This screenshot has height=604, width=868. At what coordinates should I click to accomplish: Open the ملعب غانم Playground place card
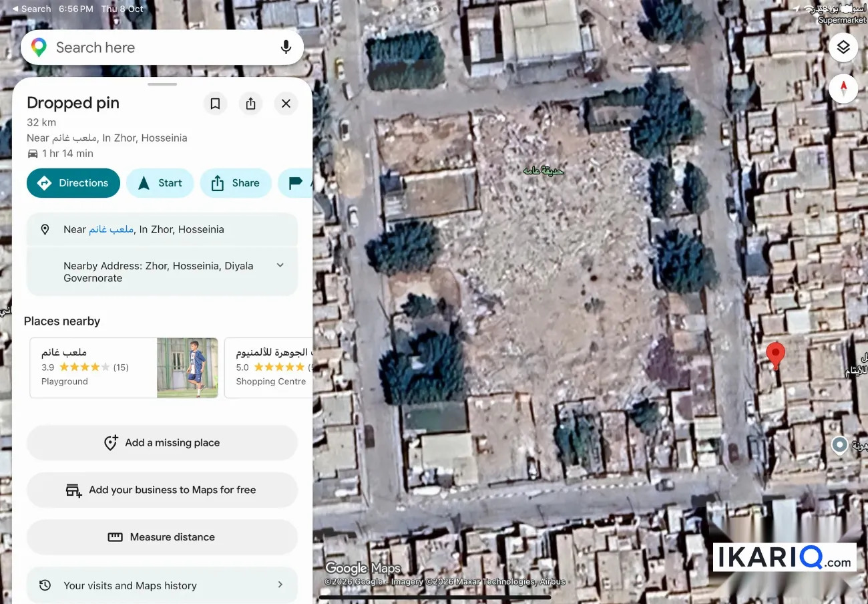click(124, 367)
